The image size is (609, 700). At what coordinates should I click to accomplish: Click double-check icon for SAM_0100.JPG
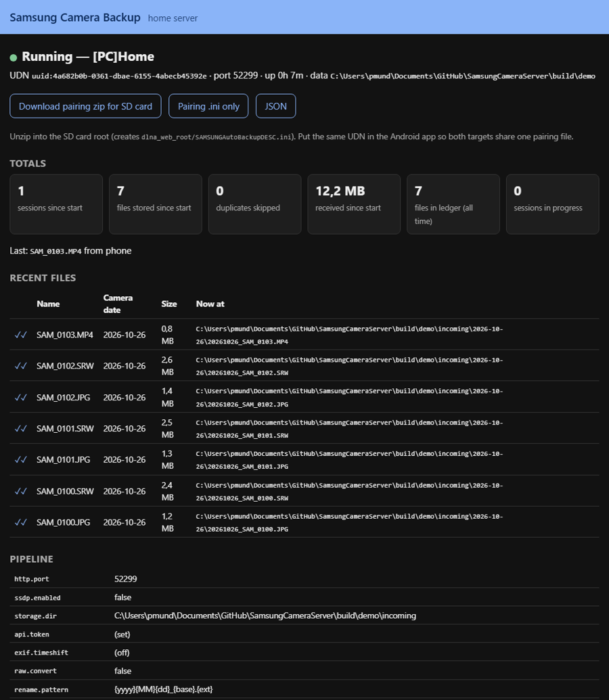click(x=20, y=522)
